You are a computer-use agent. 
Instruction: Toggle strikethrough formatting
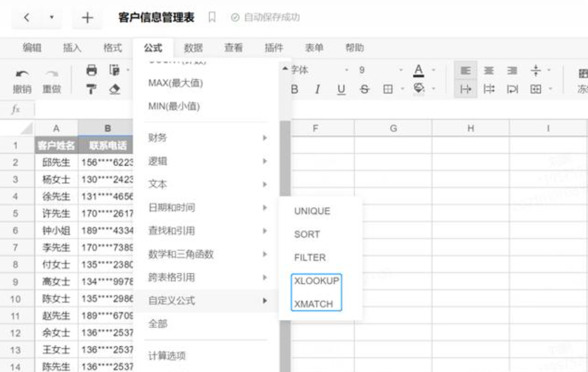point(364,90)
